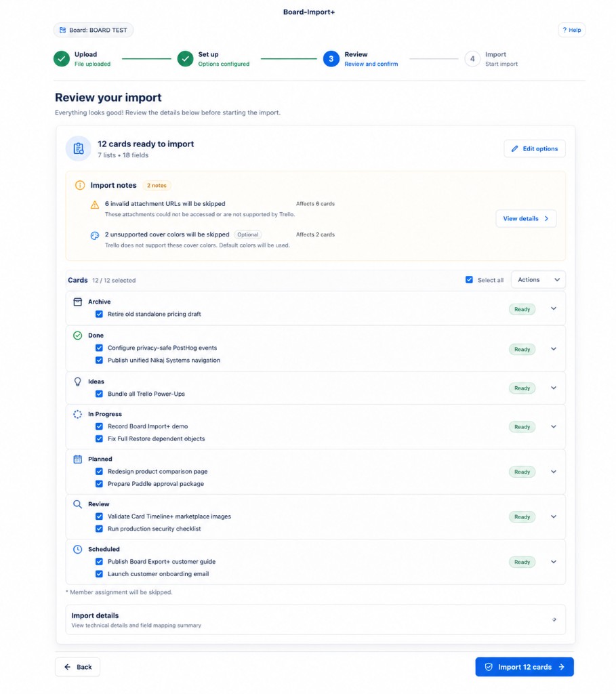
Task: Uncheck Redesign product comparison page
Action: (99, 472)
